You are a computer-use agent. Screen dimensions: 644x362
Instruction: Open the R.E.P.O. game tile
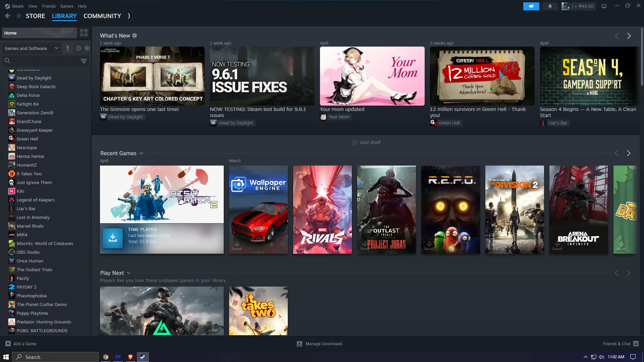[450, 209]
